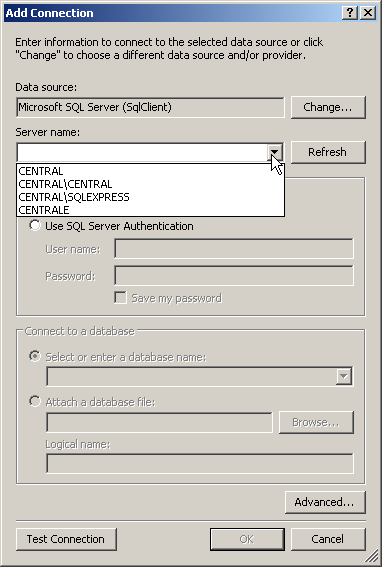Expand the database name dropdown
382x567 pixels.
(x=344, y=376)
